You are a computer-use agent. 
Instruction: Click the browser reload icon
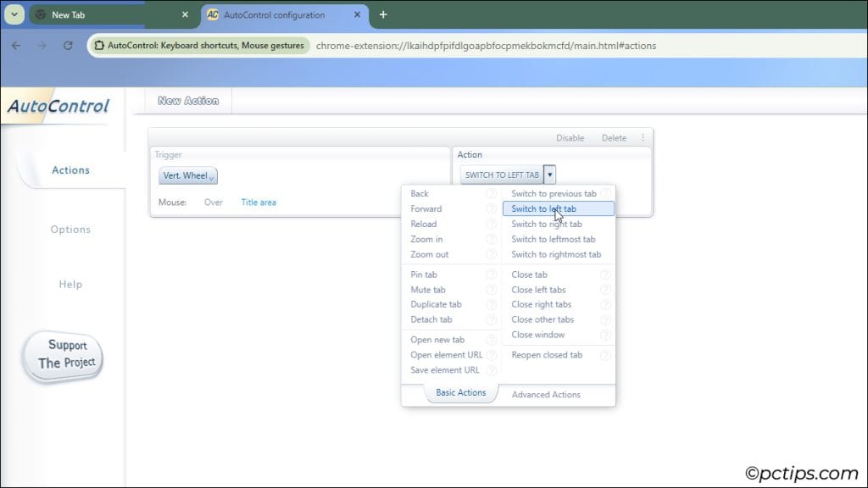(68, 46)
